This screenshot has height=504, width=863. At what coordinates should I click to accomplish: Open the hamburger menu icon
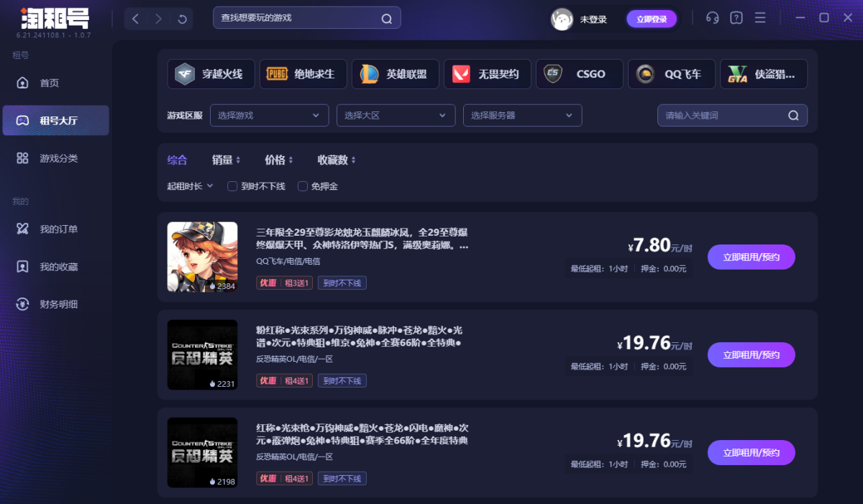pos(759,18)
